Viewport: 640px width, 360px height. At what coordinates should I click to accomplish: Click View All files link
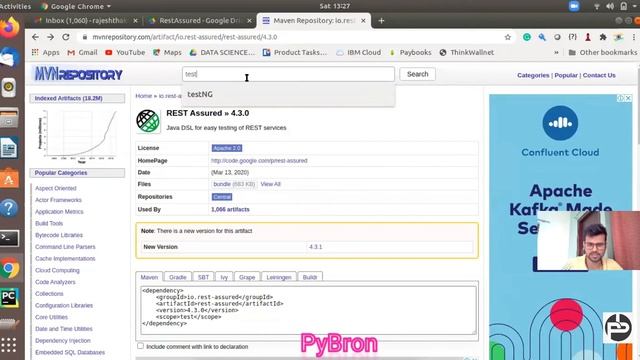pyautogui.click(x=270, y=184)
